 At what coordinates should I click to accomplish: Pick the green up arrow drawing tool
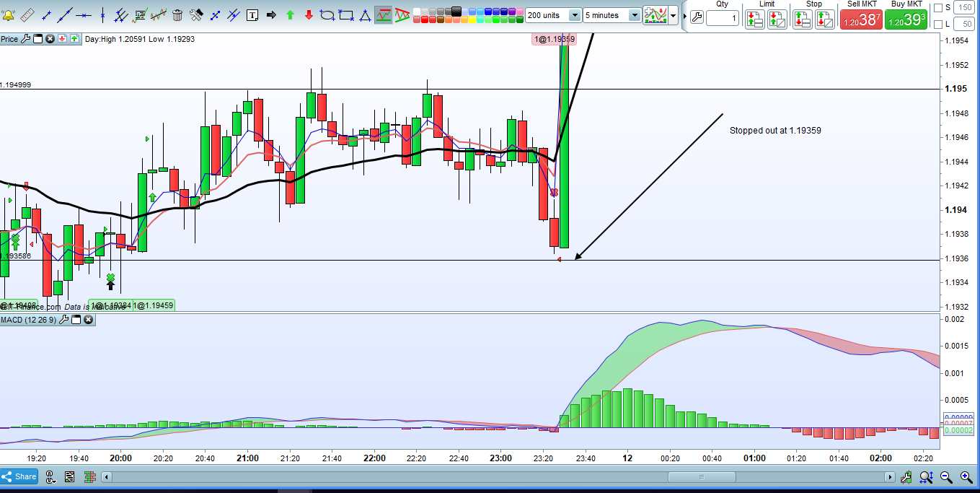290,14
